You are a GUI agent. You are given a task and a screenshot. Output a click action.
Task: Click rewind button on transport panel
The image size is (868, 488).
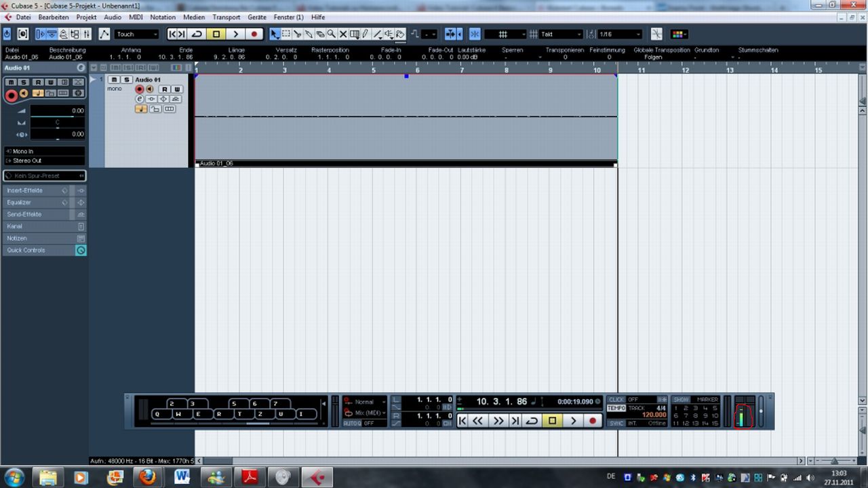tap(478, 421)
